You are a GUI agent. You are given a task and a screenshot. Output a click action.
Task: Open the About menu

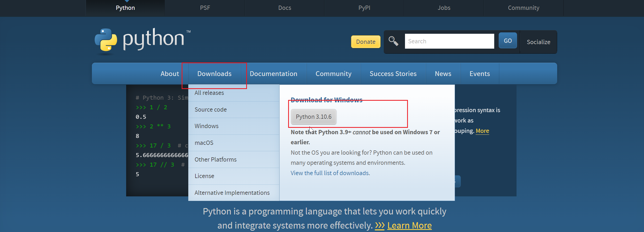tap(170, 74)
